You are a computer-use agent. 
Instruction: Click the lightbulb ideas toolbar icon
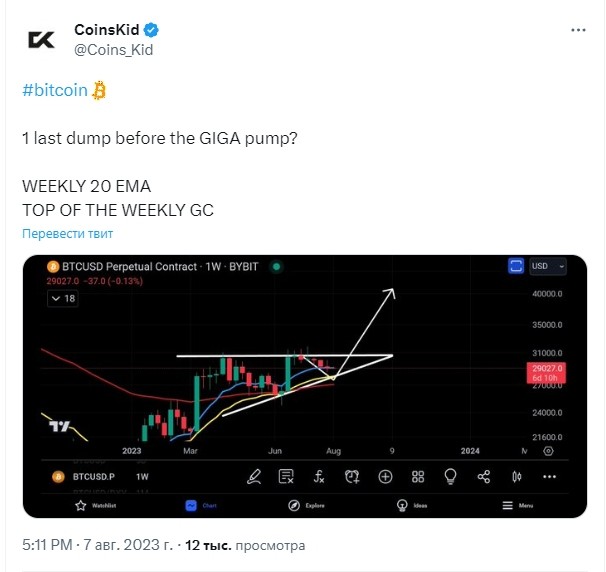[451, 477]
